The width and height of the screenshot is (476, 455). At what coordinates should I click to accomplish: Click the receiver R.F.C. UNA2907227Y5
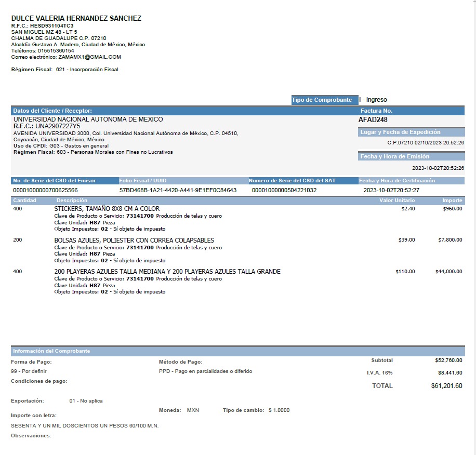coord(47,126)
